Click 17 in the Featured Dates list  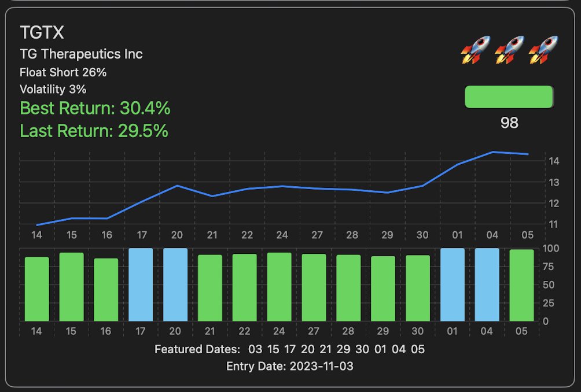pyautogui.click(x=290, y=349)
